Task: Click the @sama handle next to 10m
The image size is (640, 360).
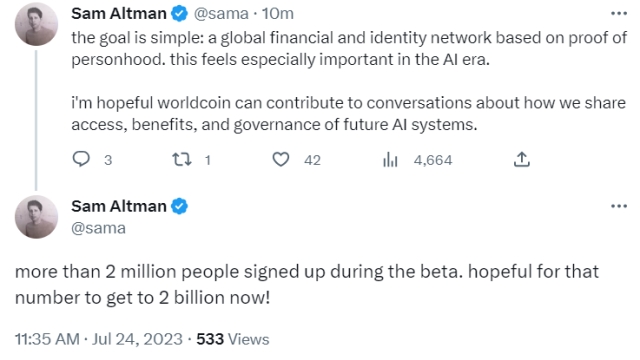Action: pyautogui.click(x=221, y=14)
